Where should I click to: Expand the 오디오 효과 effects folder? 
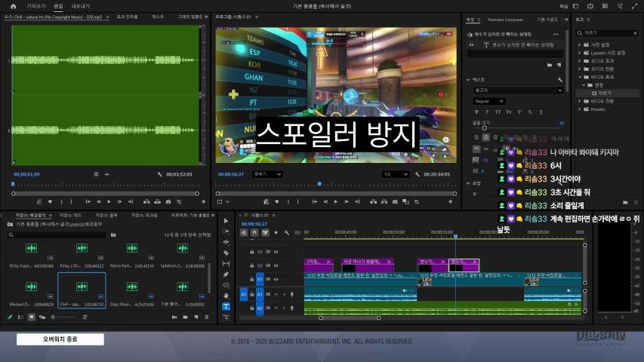pos(580,60)
